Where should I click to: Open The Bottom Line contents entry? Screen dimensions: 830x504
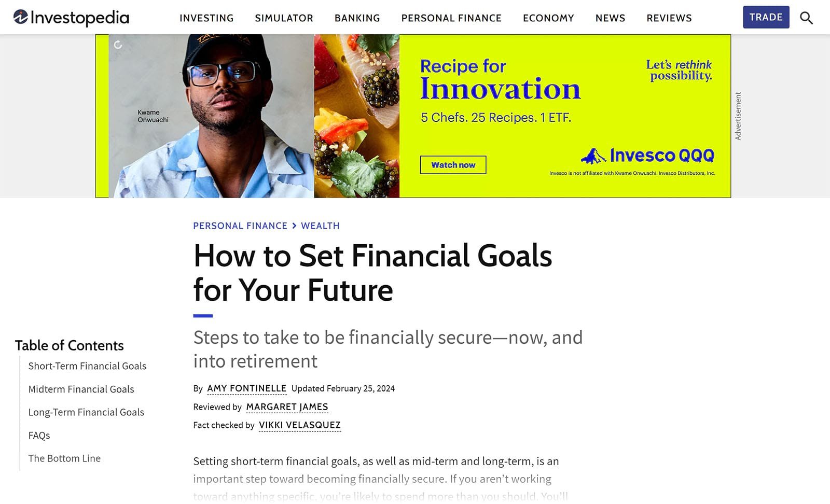(x=64, y=458)
